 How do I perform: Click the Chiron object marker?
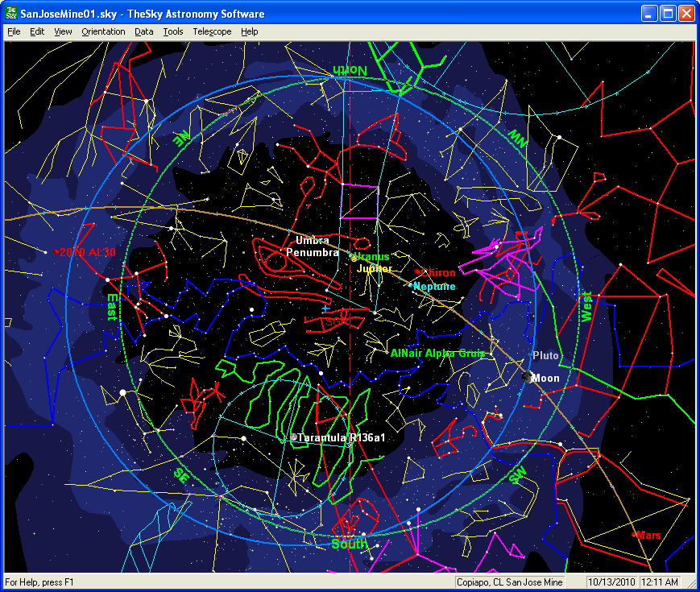[x=416, y=272]
